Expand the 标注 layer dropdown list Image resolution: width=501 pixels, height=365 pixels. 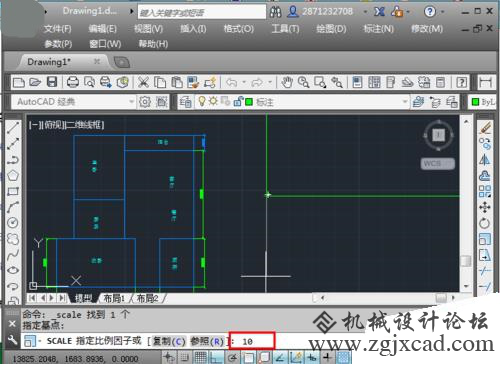click(405, 102)
